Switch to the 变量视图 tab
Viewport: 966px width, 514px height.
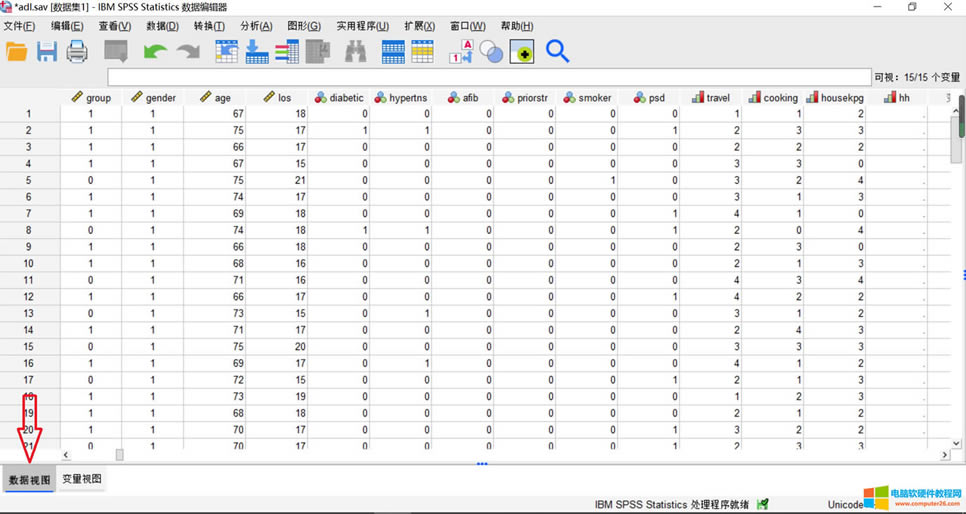82,479
